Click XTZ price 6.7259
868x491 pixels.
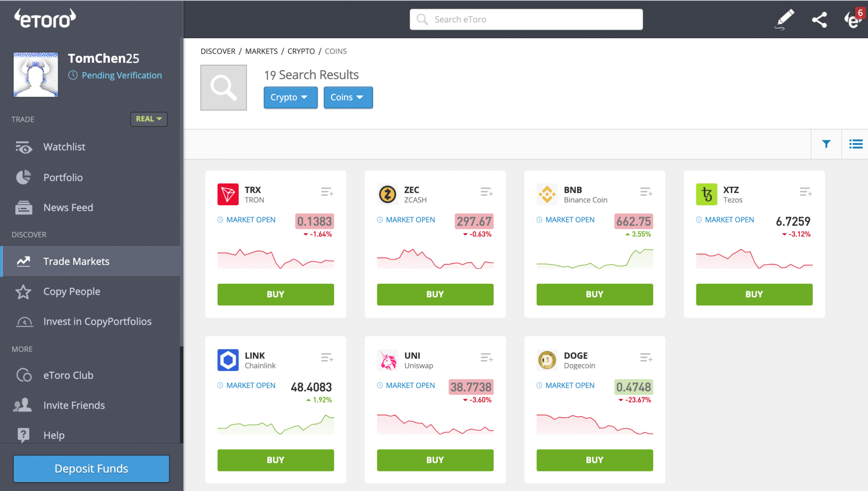point(793,221)
